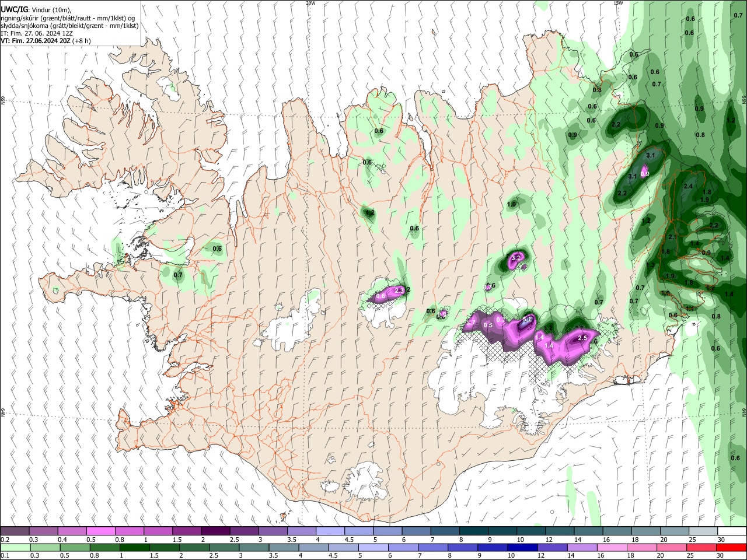Click the bright red legend swatch after 30
This screenshot has width=747, height=560.
coord(731,547)
